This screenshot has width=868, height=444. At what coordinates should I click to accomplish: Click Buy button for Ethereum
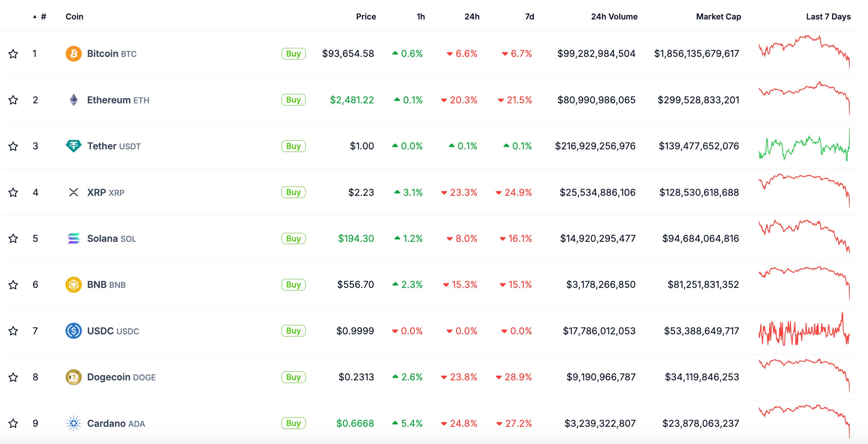(x=293, y=100)
